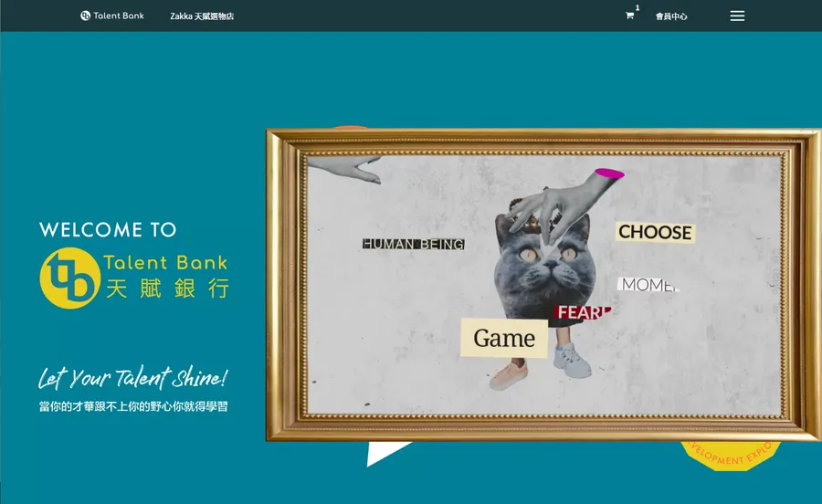Click the yellow Development Explore badge

pos(731,456)
